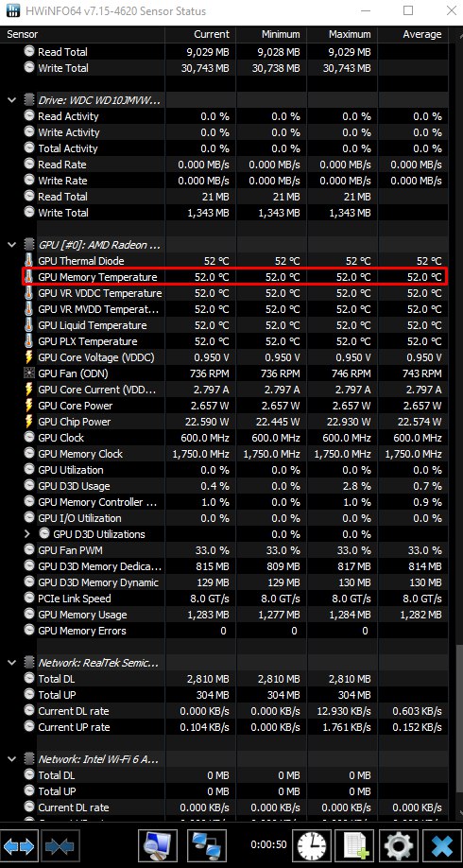Click the Average column header
This screenshot has width=463, height=868.
tap(413, 34)
